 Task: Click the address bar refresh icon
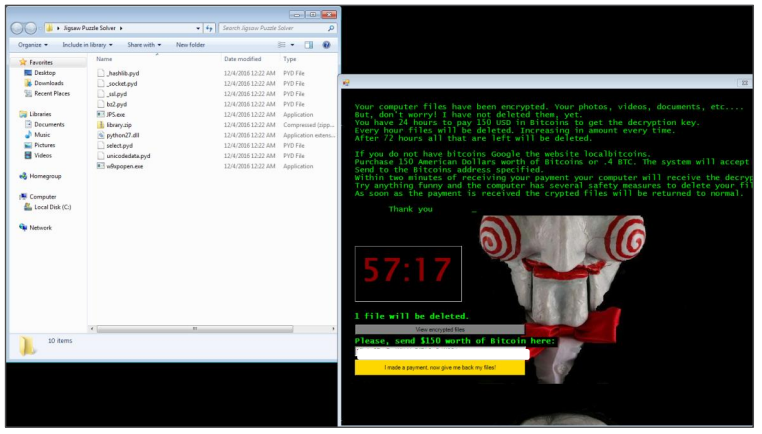pos(209,28)
